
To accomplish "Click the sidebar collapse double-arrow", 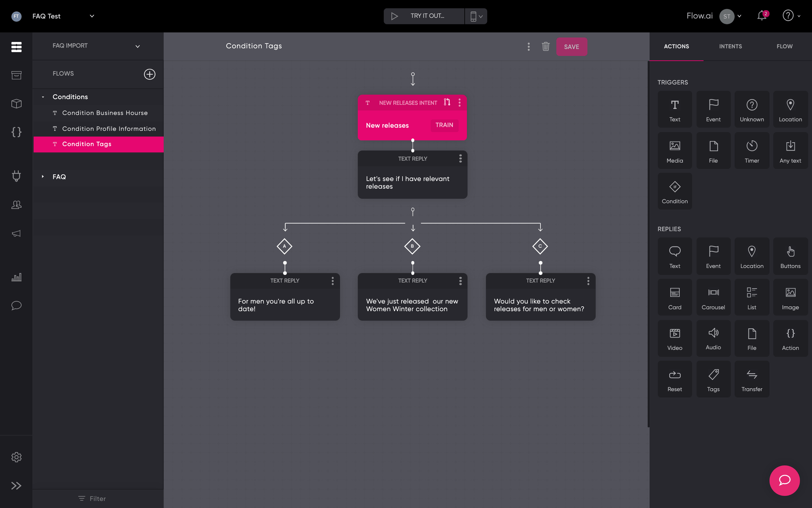I will point(16,486).
